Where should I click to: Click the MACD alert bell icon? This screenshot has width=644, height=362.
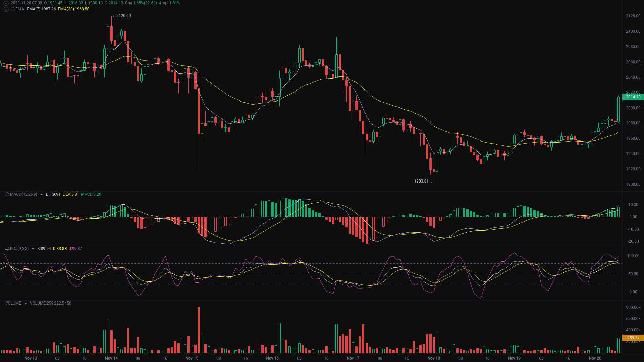[7, 194]
